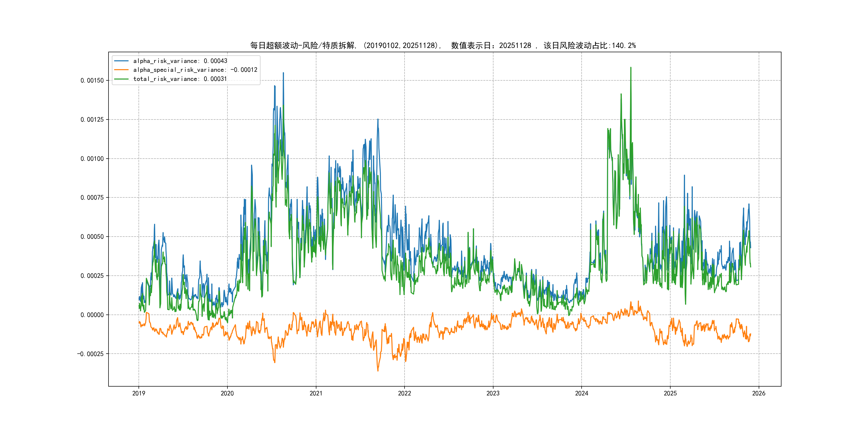This screenshot has width=868, height=434.
Task: Click the 2025 x-axis tick label
Action: point(670,393)
